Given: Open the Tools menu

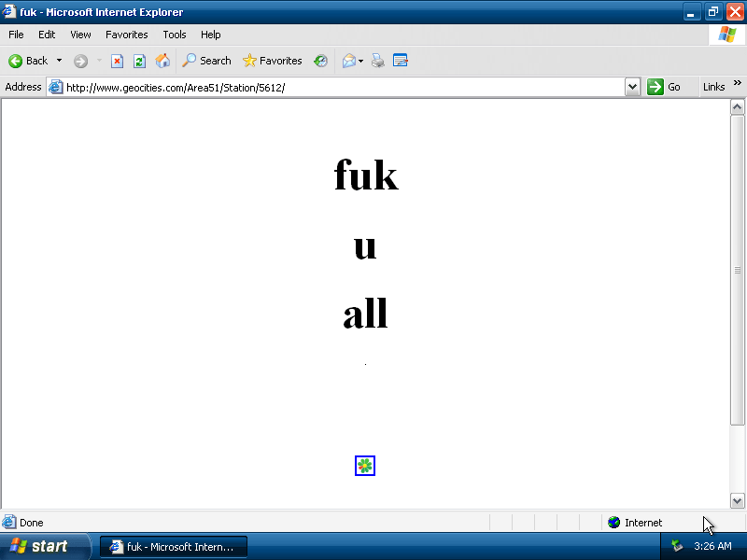Looking at the screenshot, I should (x=175, y=35).
